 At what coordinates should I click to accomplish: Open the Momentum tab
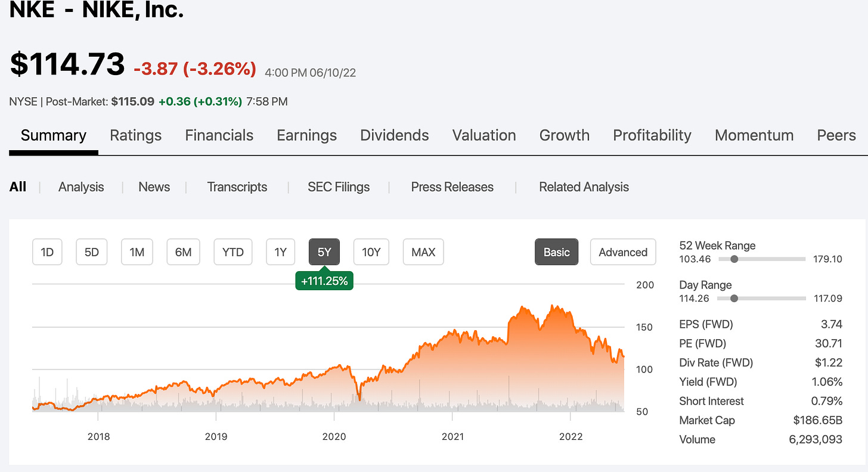pos(754,136)
